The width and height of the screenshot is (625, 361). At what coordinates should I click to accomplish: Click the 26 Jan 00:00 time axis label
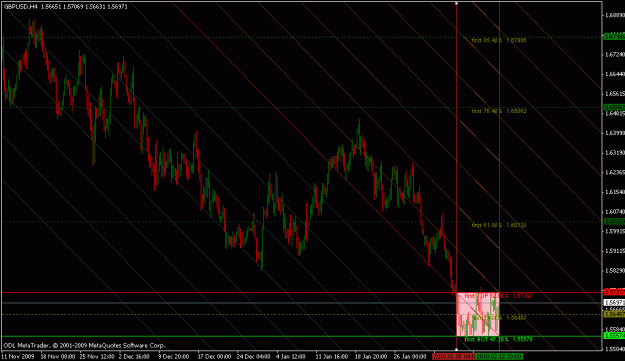click(411, 356)
